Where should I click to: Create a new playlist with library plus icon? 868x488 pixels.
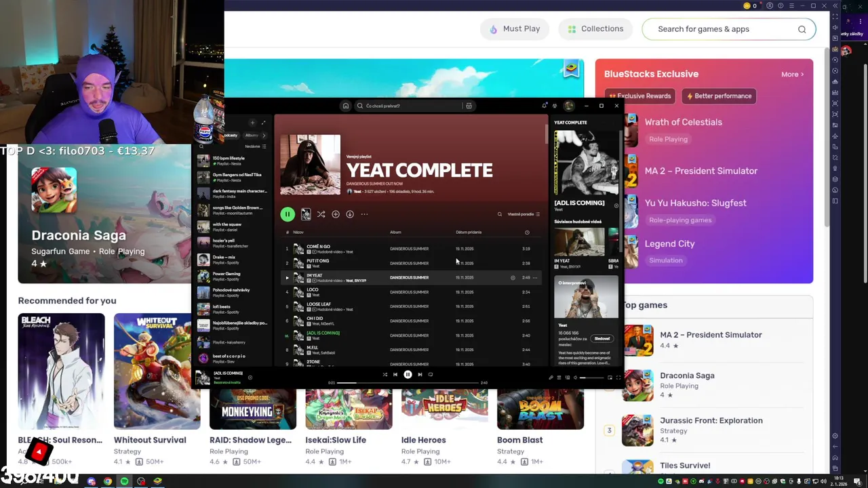[252, 123]
